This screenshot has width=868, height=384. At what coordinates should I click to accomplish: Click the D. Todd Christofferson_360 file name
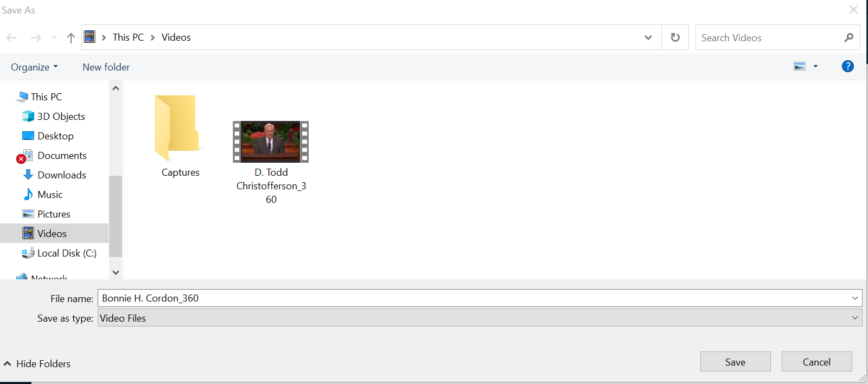coord(271,186)
